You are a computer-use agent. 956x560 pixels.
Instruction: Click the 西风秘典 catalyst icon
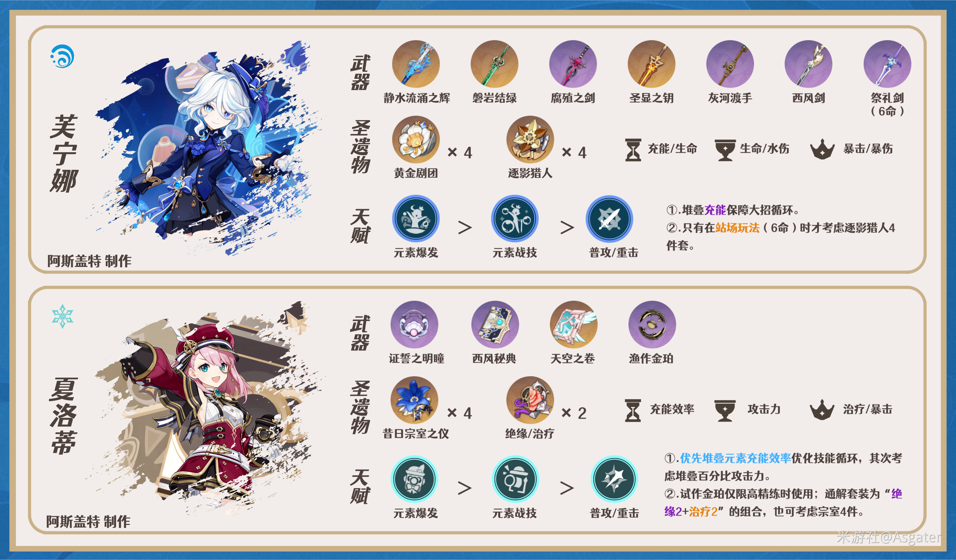[495, 325]
